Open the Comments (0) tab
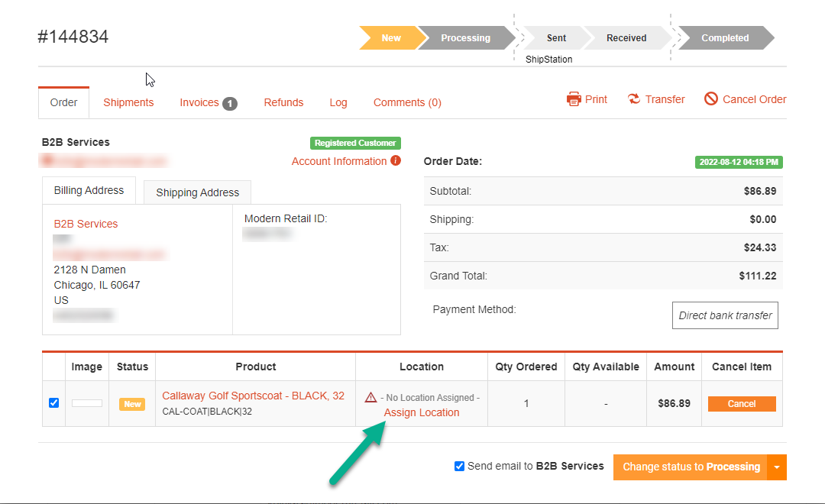This screenshot has width=825, height=504. [x=407, y=102]
